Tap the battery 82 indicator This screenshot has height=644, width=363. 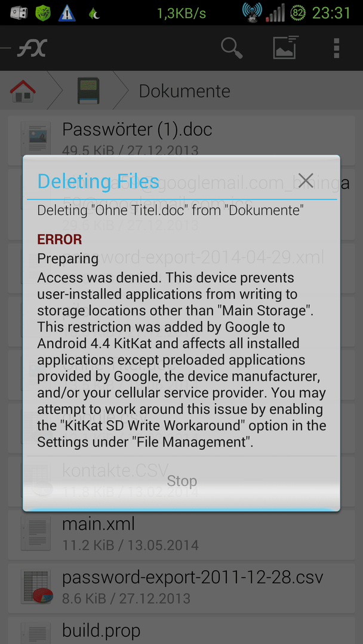pos(299,13)
